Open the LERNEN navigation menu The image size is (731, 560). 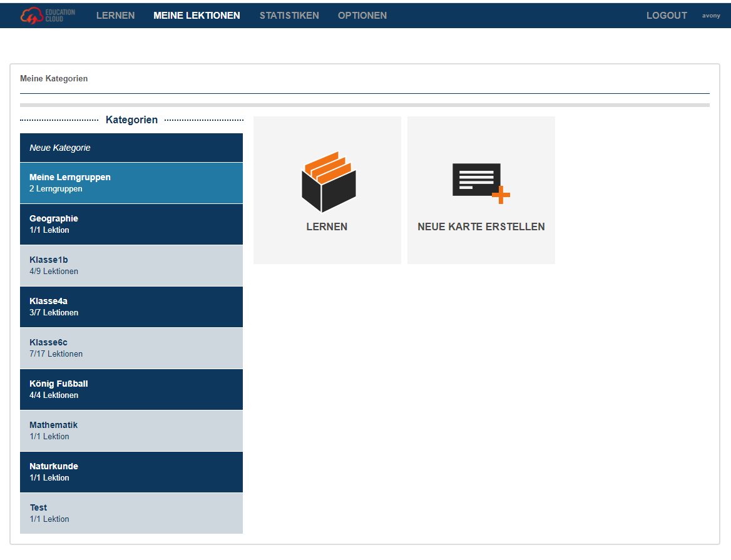pyautogui.click(x=115, y=16)
